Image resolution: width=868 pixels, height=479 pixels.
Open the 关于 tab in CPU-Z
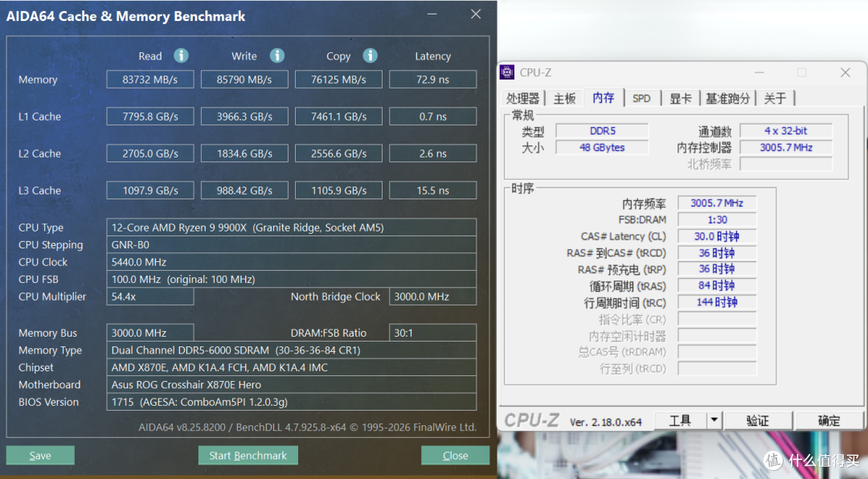775,98
